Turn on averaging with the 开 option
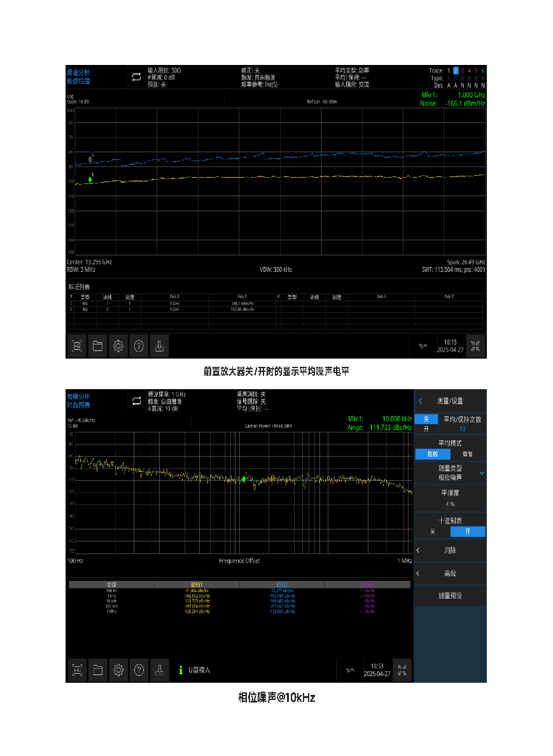Screen dimensions: 553x756 click(426, 429)
